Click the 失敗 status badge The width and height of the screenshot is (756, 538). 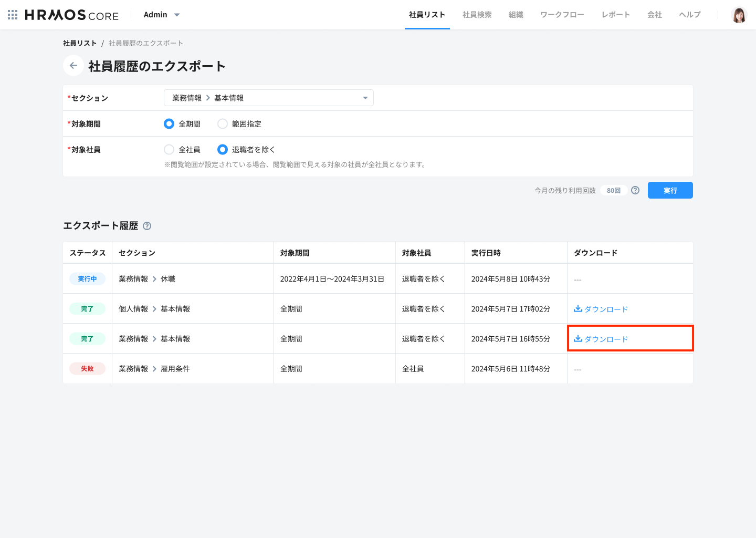coord(87,368)
